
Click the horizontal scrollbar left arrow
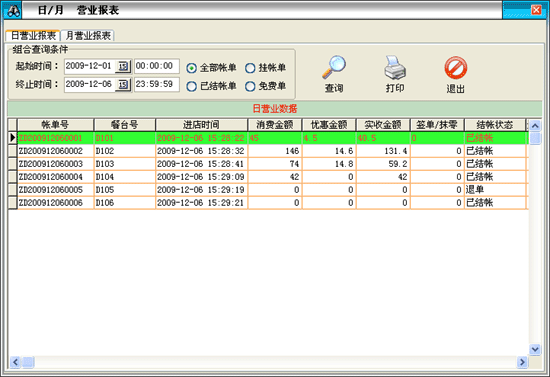(15, 362)
